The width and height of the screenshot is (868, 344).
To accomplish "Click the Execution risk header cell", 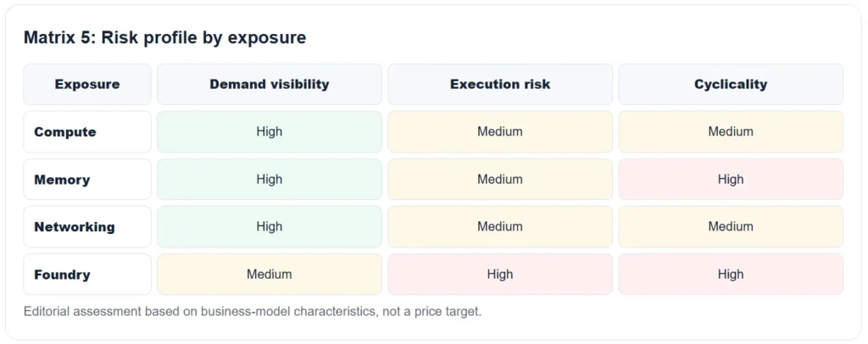I will pos(500,84).
